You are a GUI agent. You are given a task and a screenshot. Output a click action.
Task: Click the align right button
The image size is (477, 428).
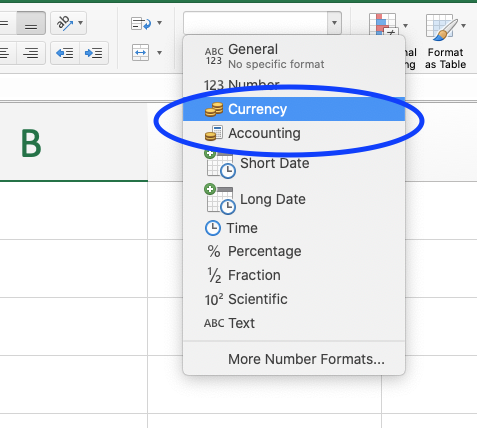[31, 53]
